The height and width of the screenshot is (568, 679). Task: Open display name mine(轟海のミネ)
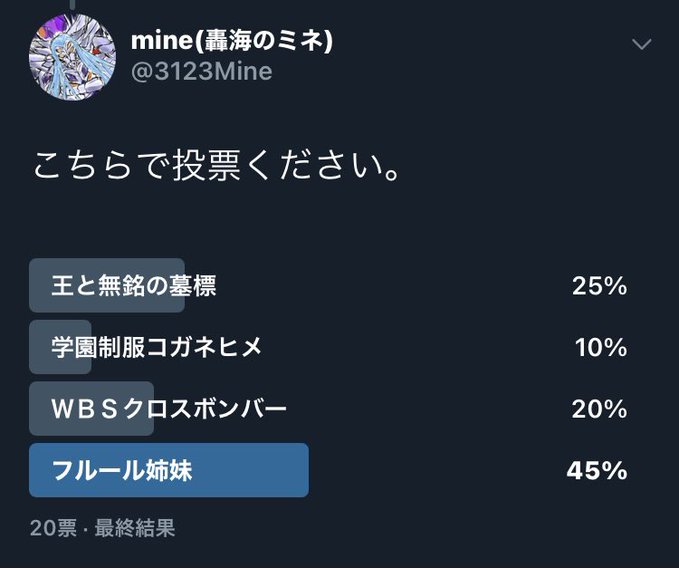232,40
